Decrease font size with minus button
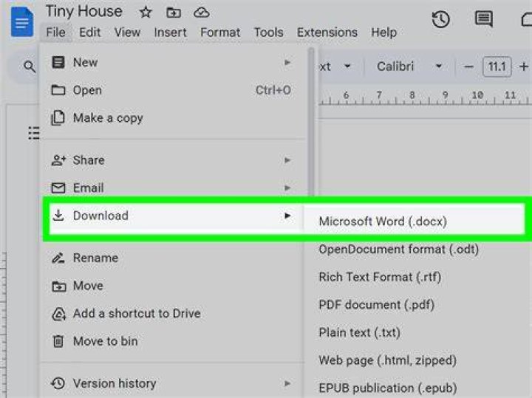The height and width of the screenshot is (398, 532). 468,66
